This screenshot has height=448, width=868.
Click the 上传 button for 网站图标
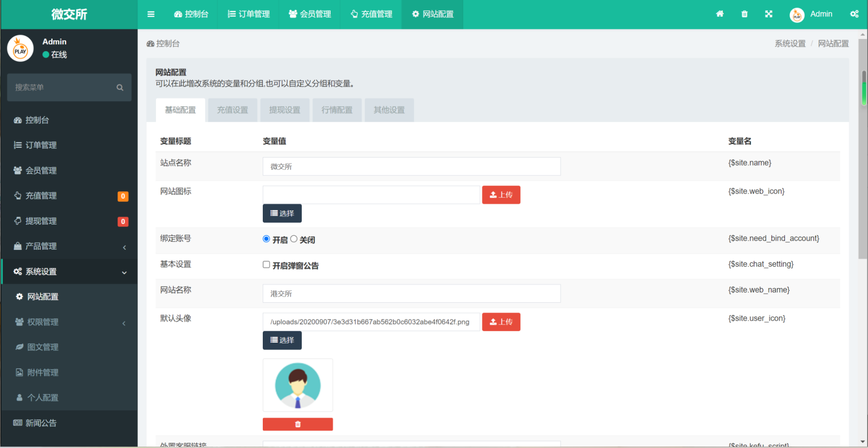click(501, 195)
